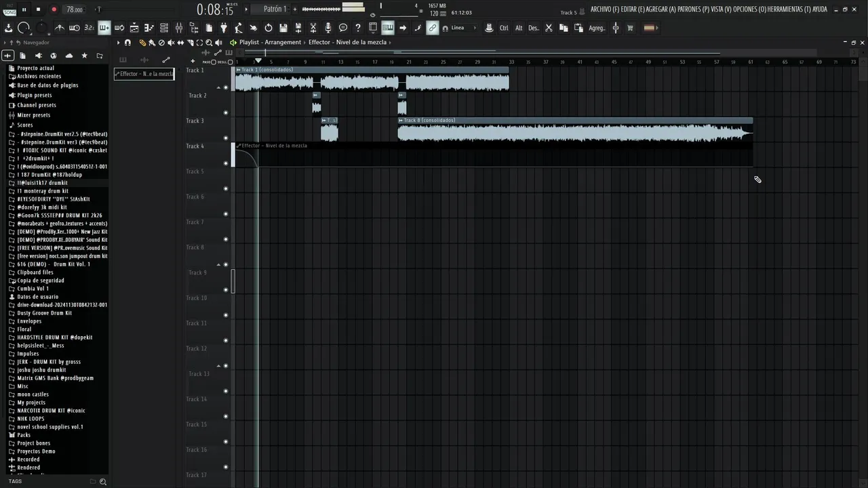Viewport: 868px width, 488px height.
Task: Select the mute tool in Playlist toolbar
Action: 171,43
